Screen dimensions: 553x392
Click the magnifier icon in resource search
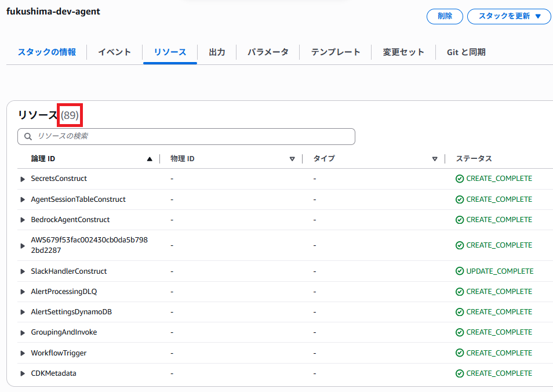tap(28, 136)
